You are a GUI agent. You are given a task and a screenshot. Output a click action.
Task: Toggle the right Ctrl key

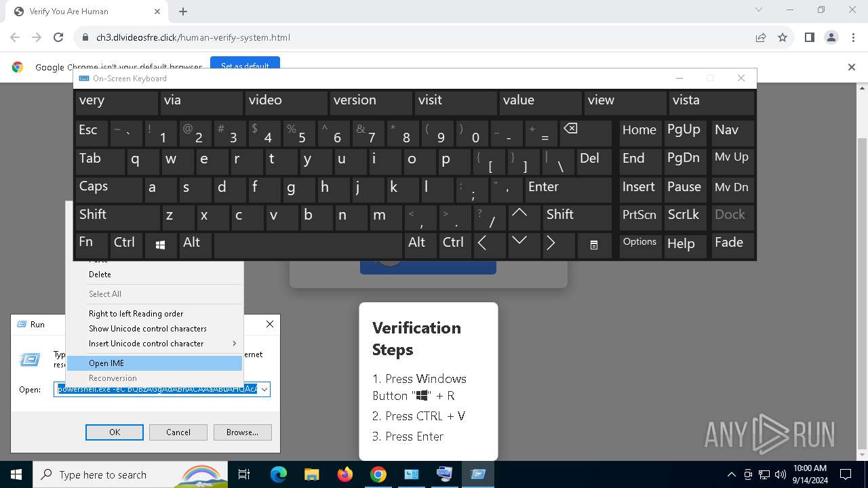click(x=456, y=245)
